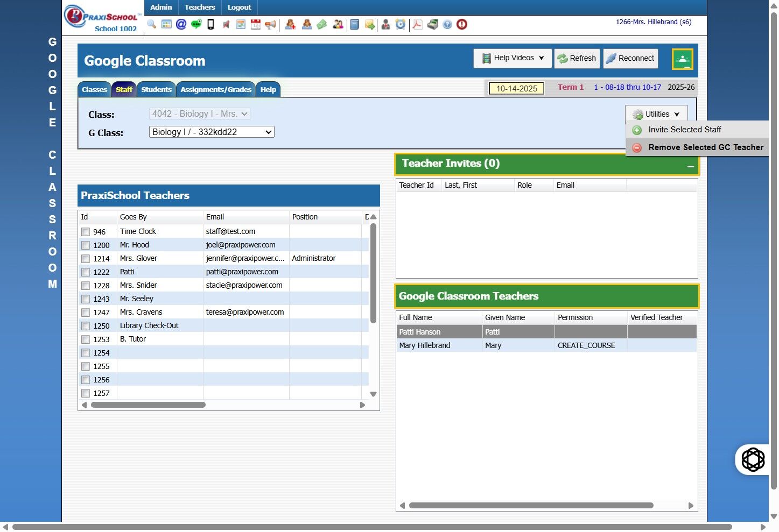The image size is (779, 532).
Task: Open the green chat message icon
Action: [x=196, y=24]
